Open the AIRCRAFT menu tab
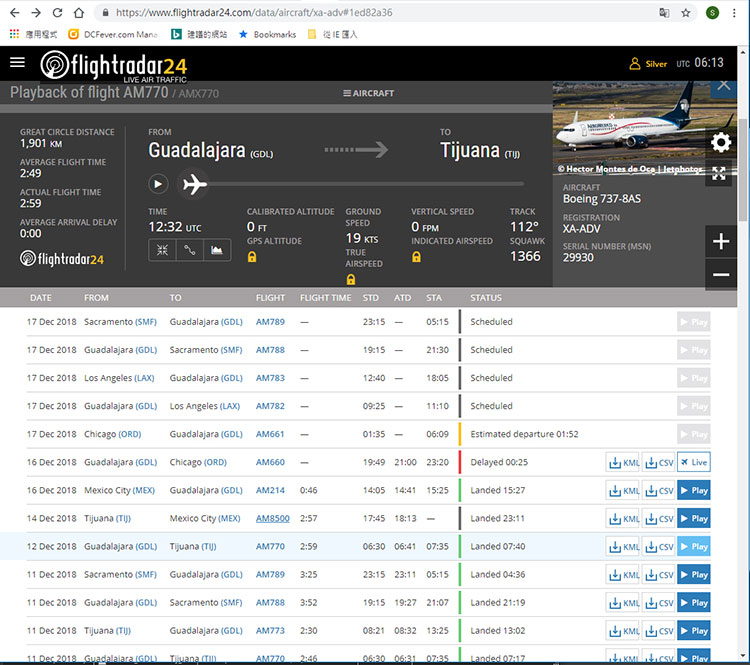 [x=369, y=93]
